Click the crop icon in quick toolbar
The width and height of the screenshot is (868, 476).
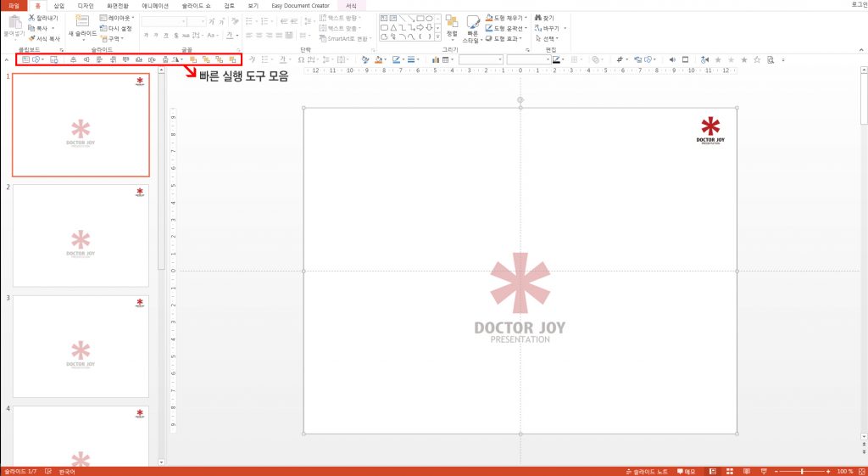620,59
